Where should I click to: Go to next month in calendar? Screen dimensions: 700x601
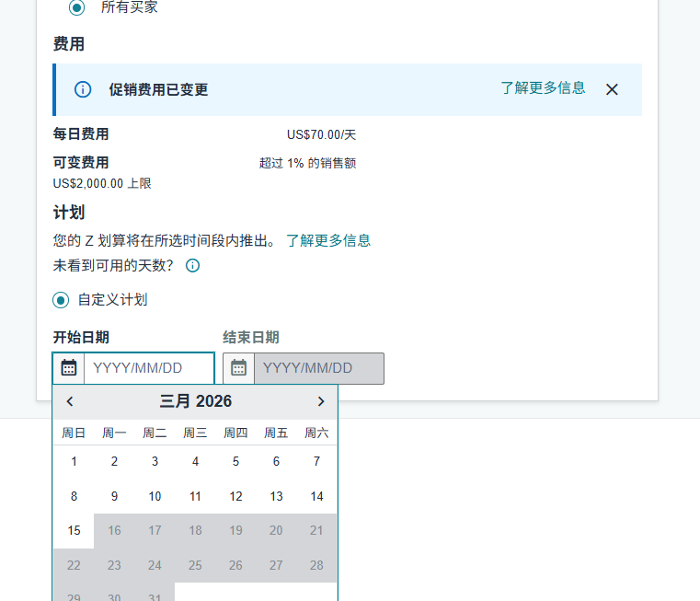point(320,401)
